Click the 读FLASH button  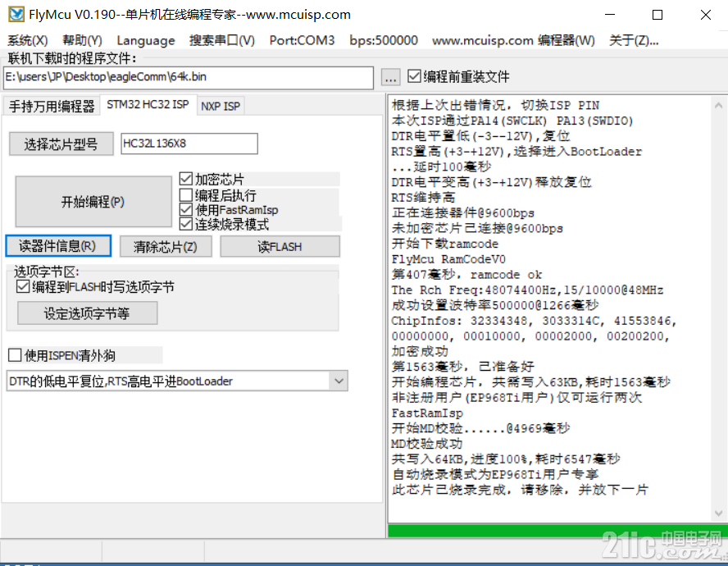point(280,246)
